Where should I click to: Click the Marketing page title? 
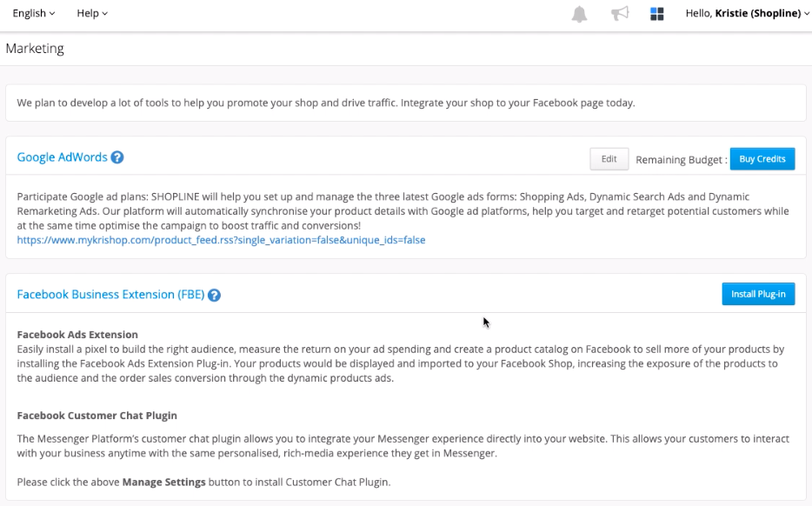[35, 49]
